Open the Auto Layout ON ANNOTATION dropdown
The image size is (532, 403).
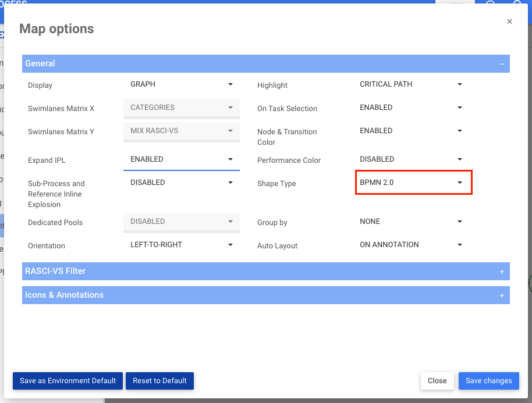tap(411, 245)
